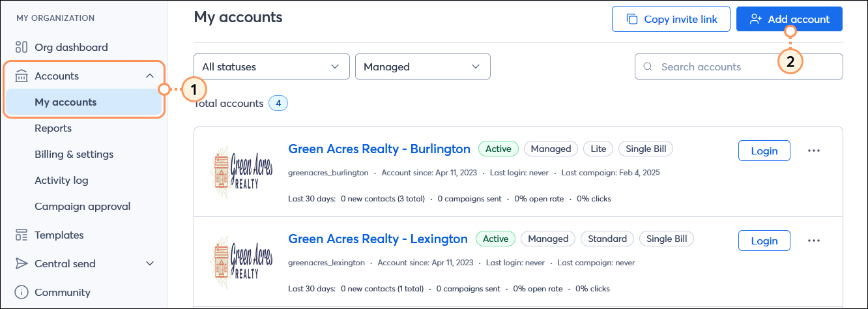
Task: Open Campaign approval page
Action: click(82, 206)
